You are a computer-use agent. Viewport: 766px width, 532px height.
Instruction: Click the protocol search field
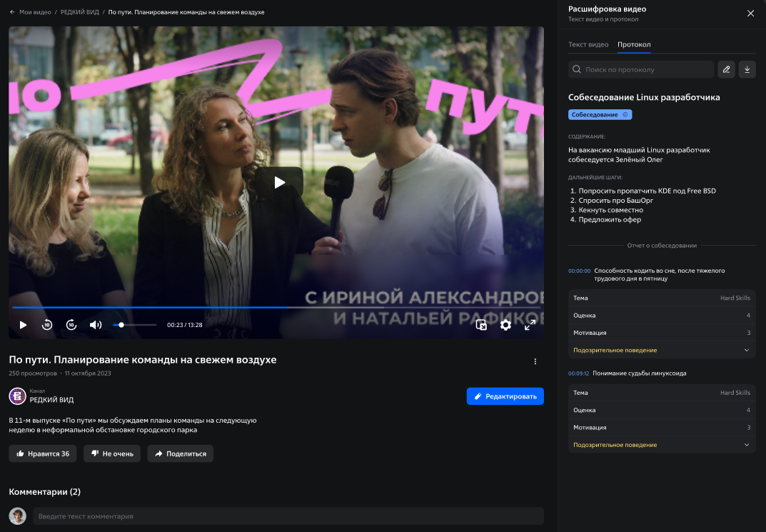click(647, 69)
